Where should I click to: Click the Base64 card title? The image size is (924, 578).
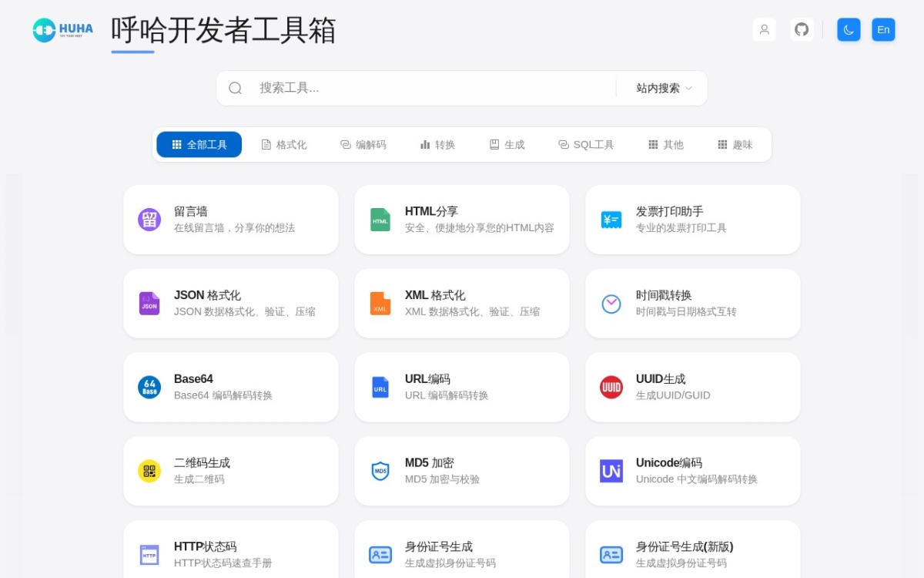(193, 379)
